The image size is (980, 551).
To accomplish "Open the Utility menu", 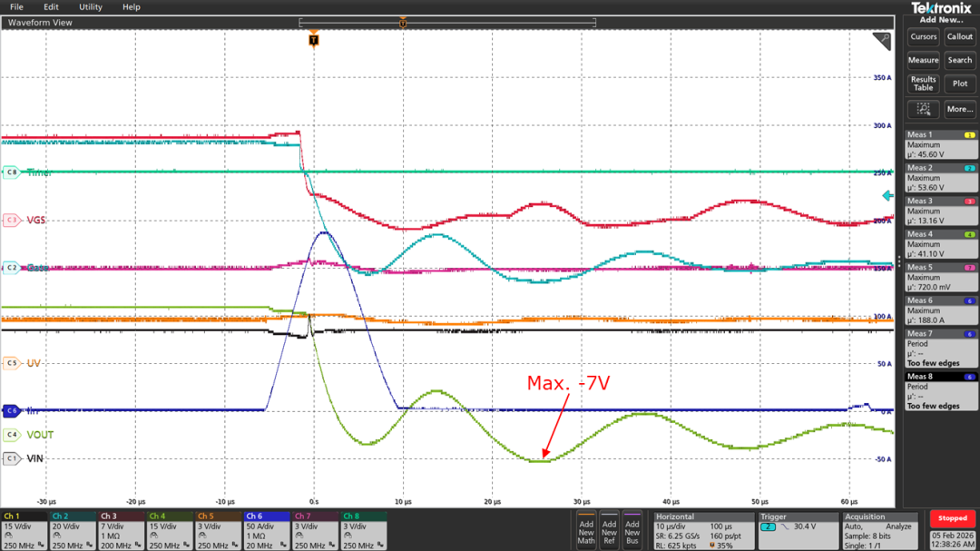I will coord(91,7).
